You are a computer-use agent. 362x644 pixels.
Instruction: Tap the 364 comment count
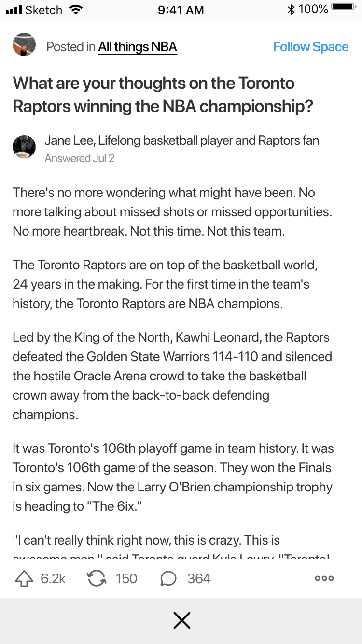tap(199, 578)
